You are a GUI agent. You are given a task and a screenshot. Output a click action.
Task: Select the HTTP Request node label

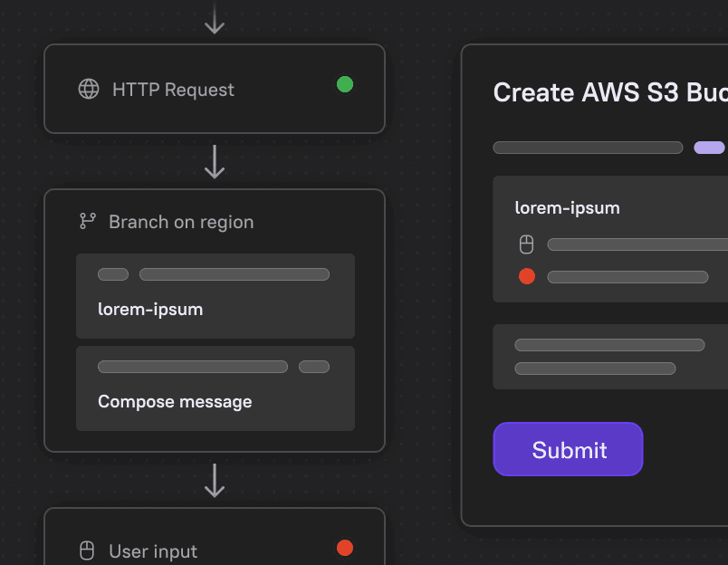point(173,90)
